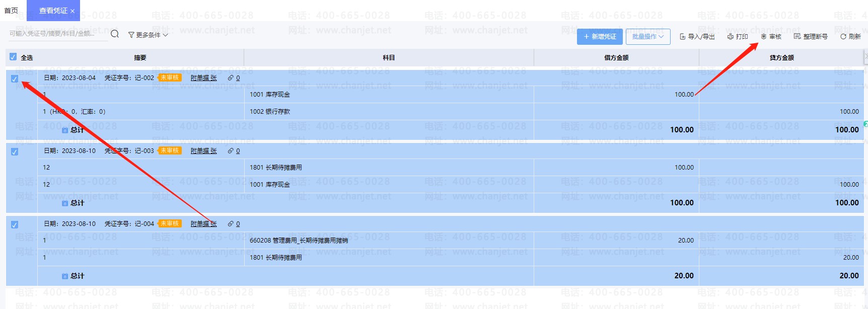Open 附单据 link for voucher 记-004
Screen dimensions: 868x309
[203, 224]
